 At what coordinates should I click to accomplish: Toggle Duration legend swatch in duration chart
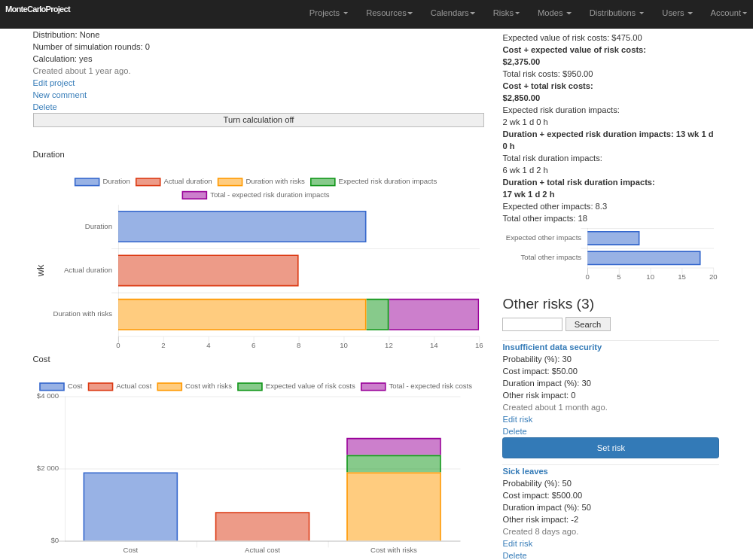tap(87, 182)
